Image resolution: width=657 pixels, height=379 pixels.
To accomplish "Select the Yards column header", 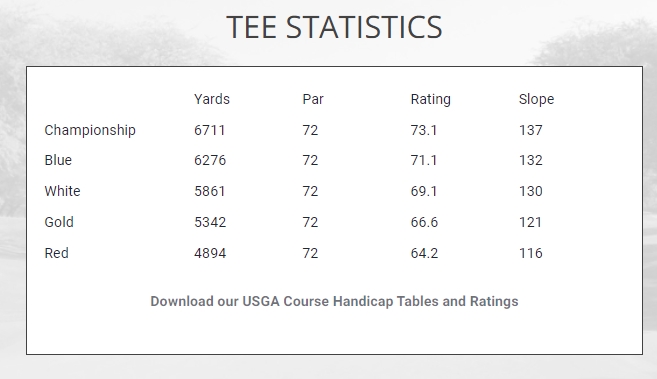I will coord(212,100).
